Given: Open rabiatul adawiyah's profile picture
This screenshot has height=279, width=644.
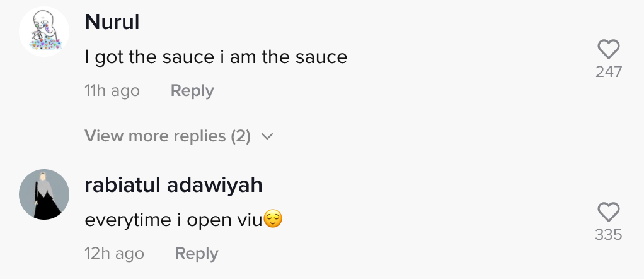Looking at the screenshot, I should pos(43,194).
